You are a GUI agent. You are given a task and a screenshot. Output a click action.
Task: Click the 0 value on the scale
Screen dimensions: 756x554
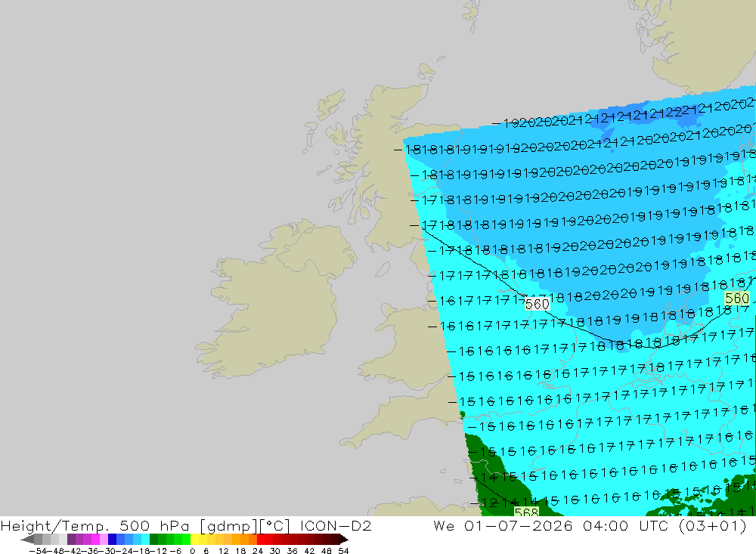pos(192,551)
